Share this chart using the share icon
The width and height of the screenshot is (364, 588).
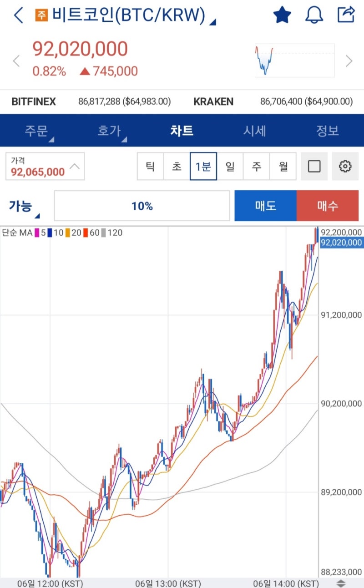pos(347,14)
